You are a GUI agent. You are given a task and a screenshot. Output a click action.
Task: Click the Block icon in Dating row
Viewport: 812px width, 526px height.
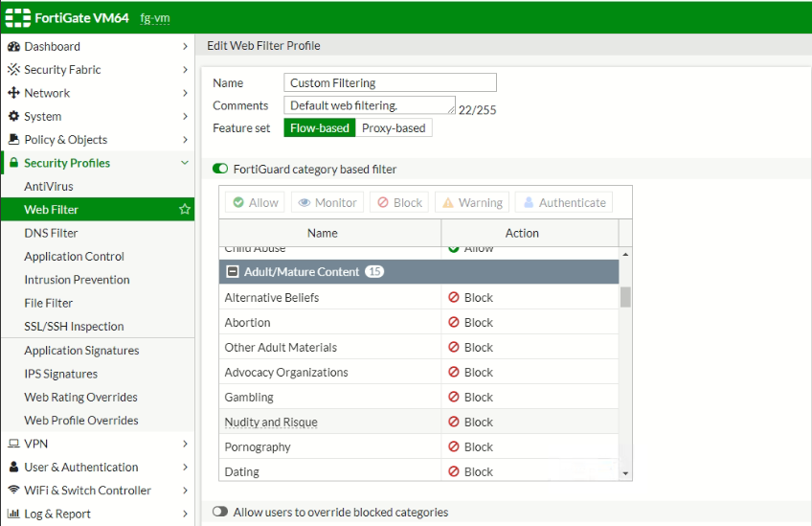tap(454, 471)
